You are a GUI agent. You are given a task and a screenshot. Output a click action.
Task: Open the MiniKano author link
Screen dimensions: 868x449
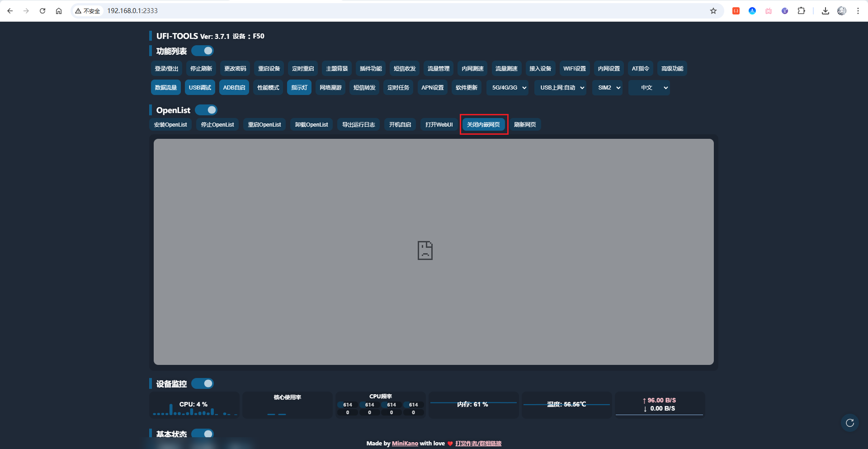[x=405, y=444]
